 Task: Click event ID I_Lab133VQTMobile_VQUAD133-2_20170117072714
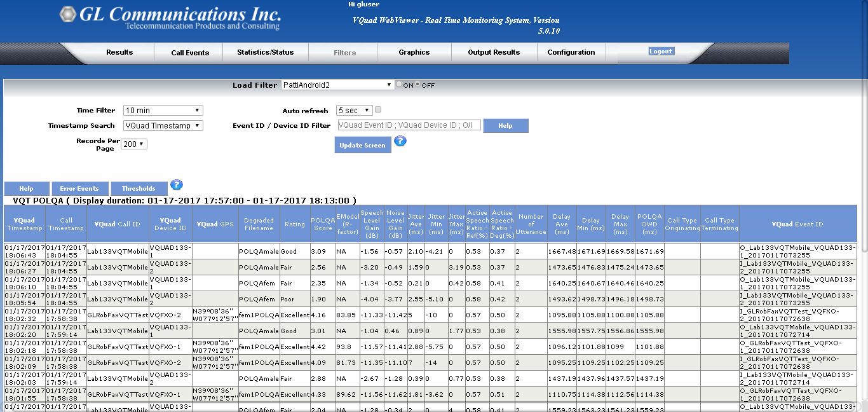(797, 378)
